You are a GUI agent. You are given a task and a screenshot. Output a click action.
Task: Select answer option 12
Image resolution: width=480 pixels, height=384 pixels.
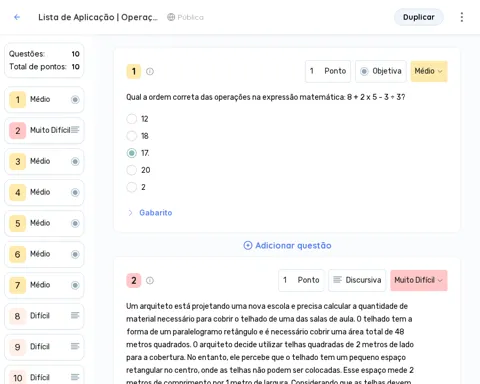pos(132,119)
